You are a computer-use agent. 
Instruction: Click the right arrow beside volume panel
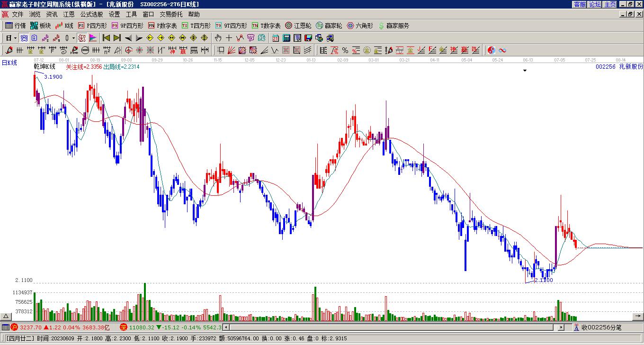tap(637, 317)
